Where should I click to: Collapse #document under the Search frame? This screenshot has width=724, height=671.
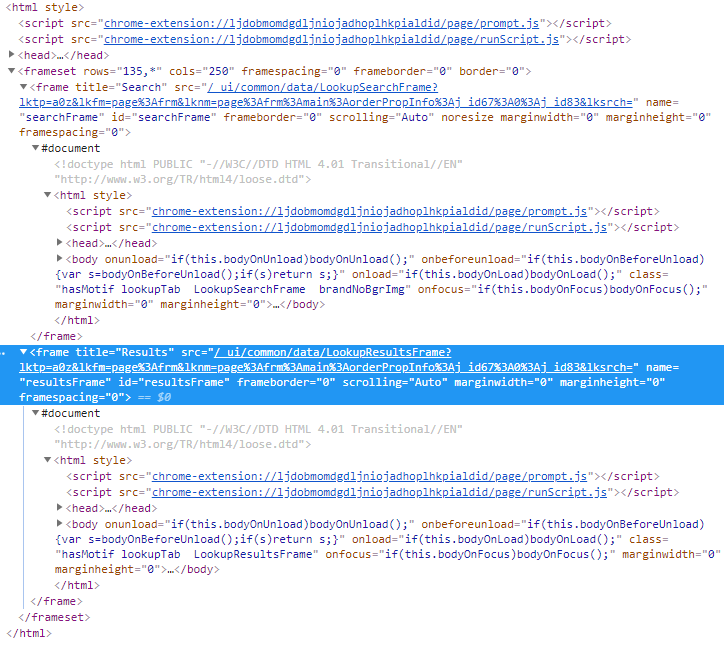pos(35,148)
